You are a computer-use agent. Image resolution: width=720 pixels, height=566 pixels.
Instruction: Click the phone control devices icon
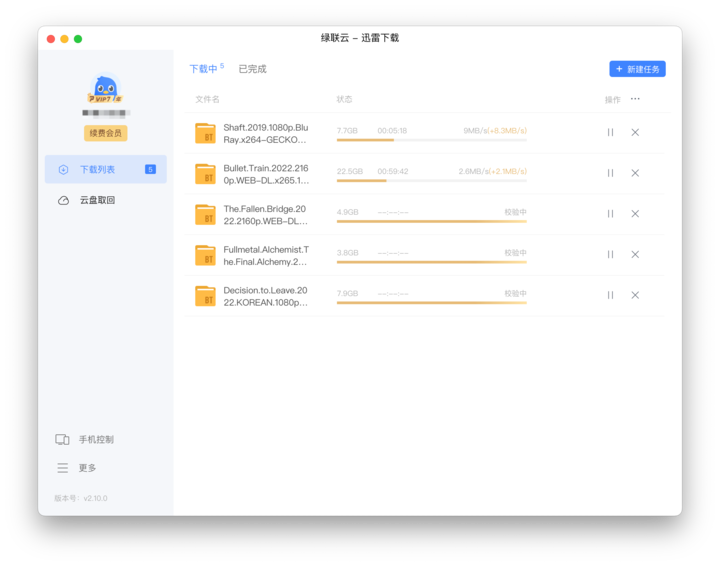click(x=62, y=439)
